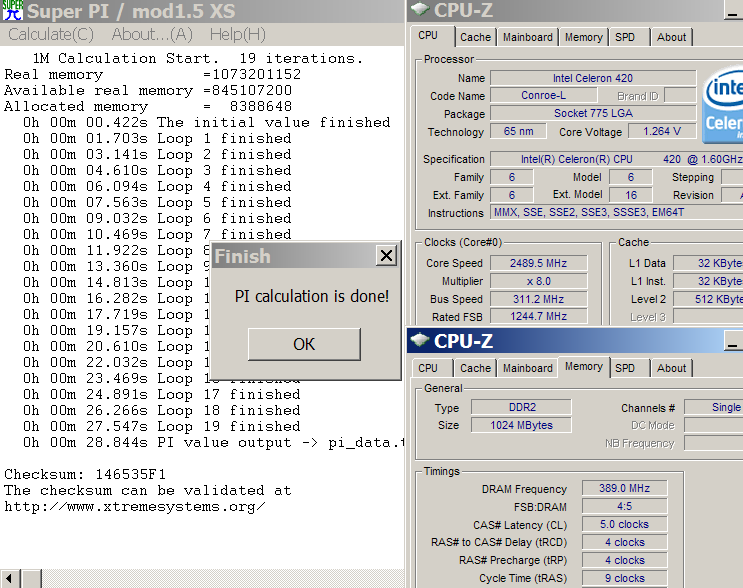Click the Specification field with Celeron CPU 420
743x588 pixels.
point(616,159)
